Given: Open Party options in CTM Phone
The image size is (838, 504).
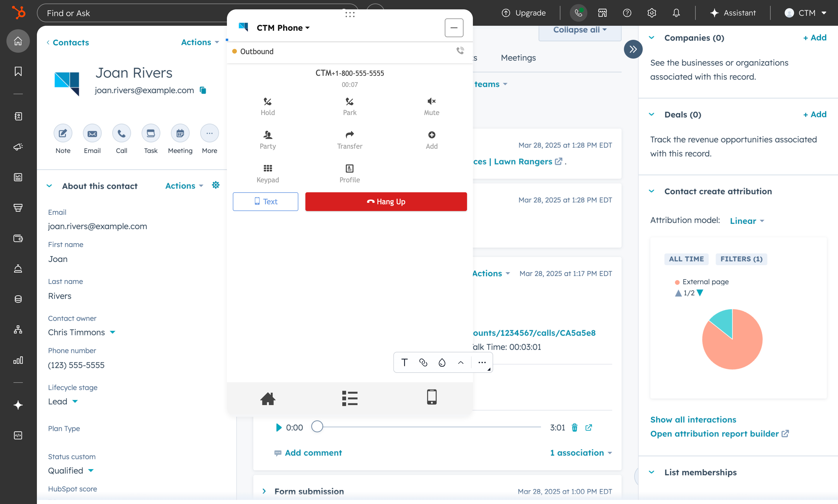Looking at the screenshot, I should (268, 140).
